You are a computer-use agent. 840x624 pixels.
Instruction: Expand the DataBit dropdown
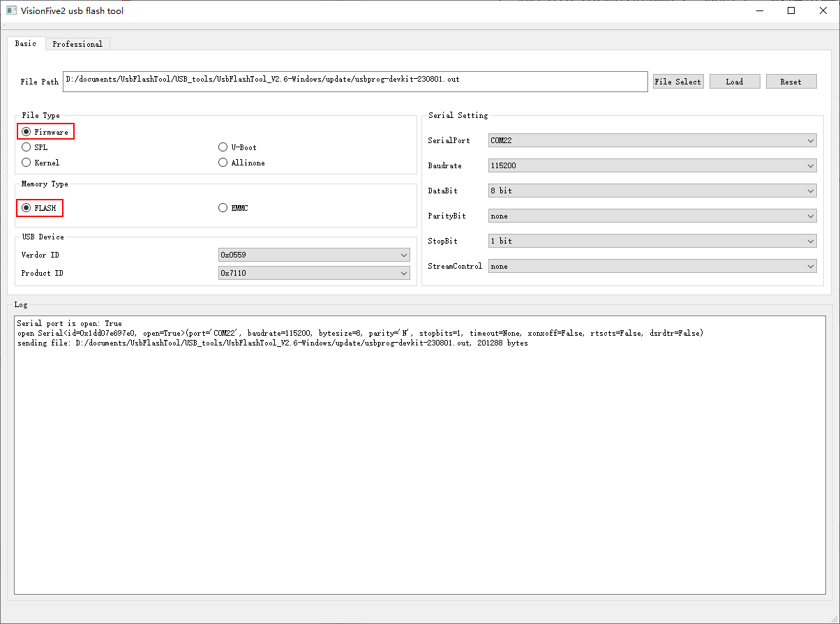(652, 191)
